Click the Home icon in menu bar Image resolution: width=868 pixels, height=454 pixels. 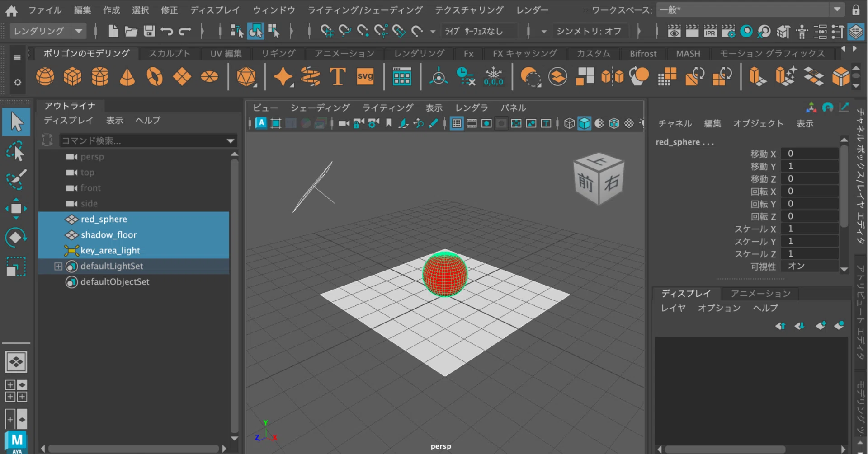click(12, 10)
